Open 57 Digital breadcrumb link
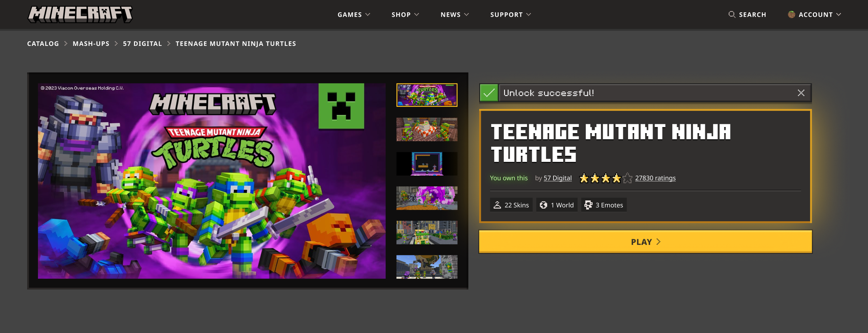The height and width of the screenshot is (333, 868). tap(142, 44)
